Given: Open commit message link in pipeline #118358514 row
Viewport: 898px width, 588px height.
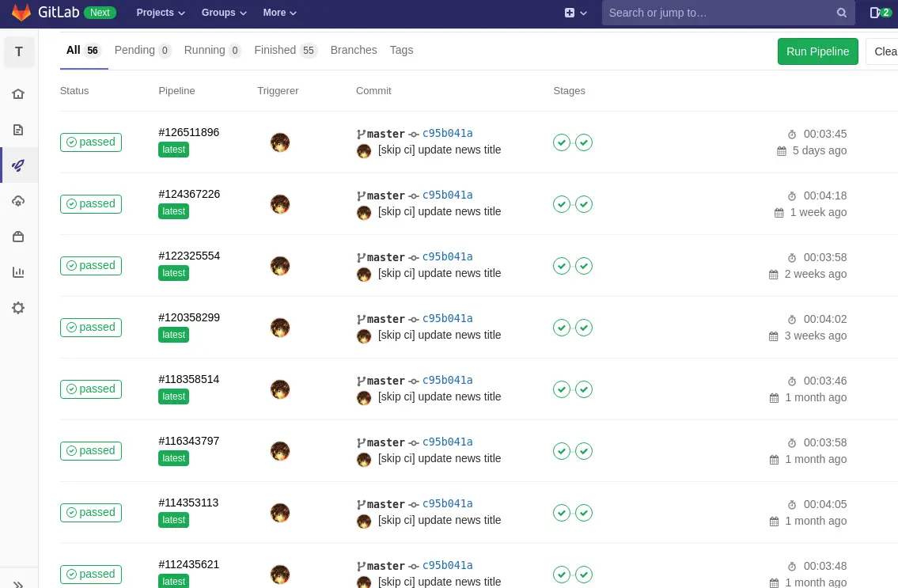Looking at the screenshot, I should tap(439, 396).
